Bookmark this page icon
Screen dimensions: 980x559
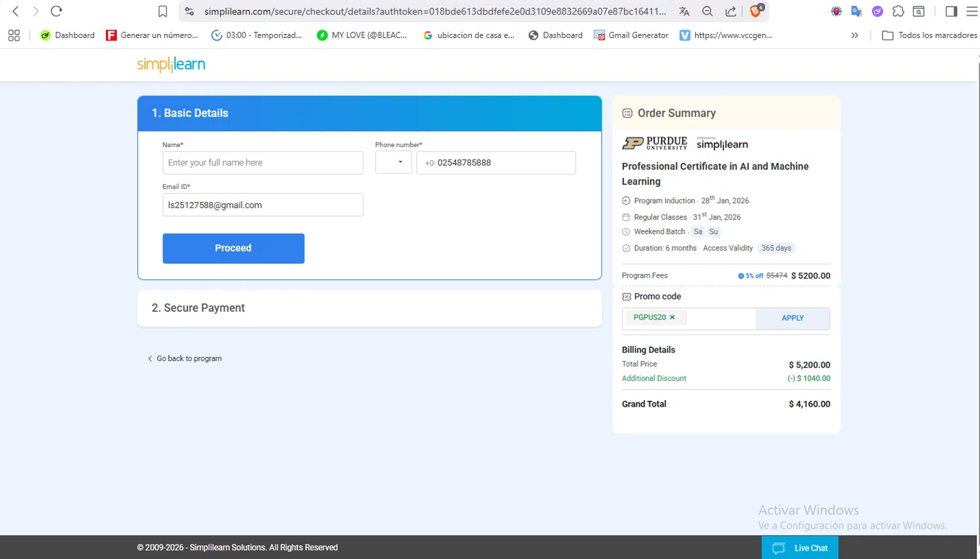163,11
